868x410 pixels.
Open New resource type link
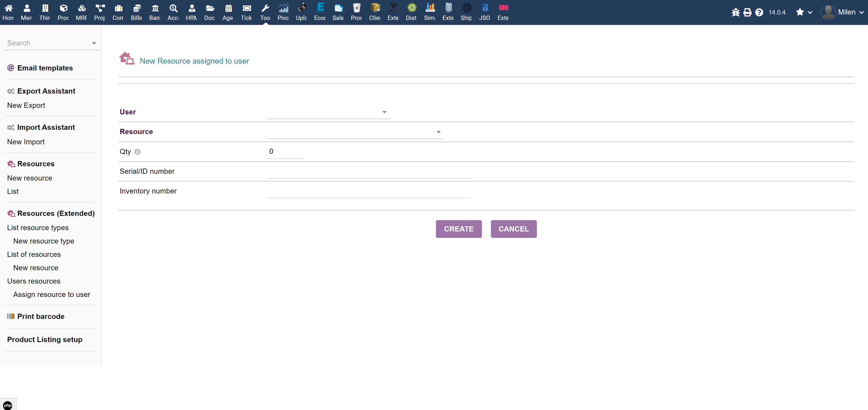[44, 241]
